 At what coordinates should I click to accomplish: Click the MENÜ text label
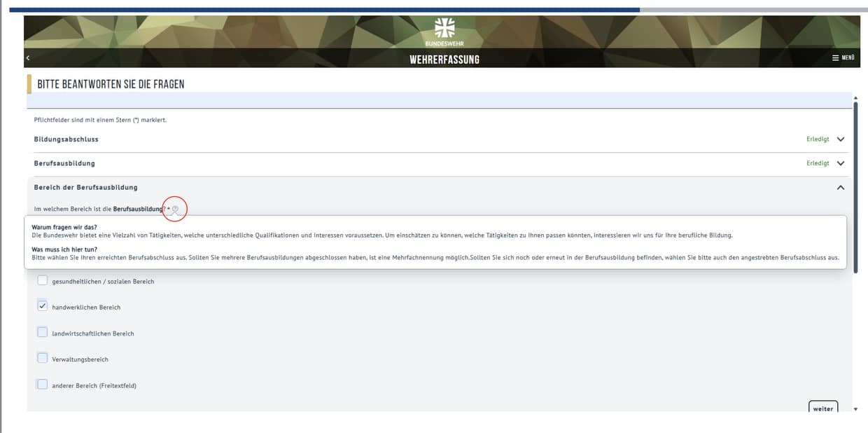coord(848,58)
